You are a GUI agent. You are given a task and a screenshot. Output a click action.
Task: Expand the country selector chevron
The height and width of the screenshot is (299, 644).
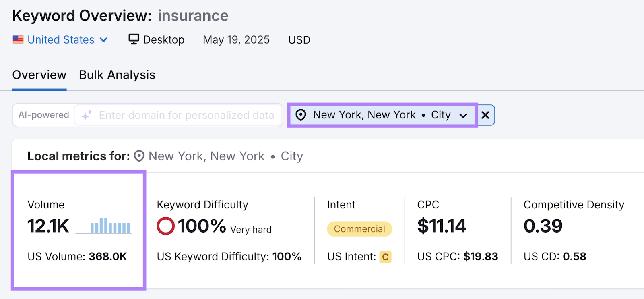coord(103,39)
